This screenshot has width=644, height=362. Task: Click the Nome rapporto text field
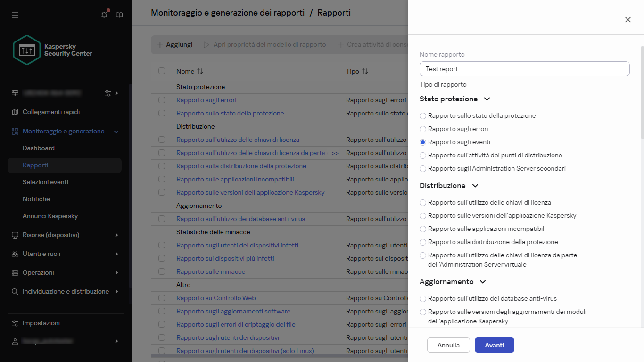524,69
